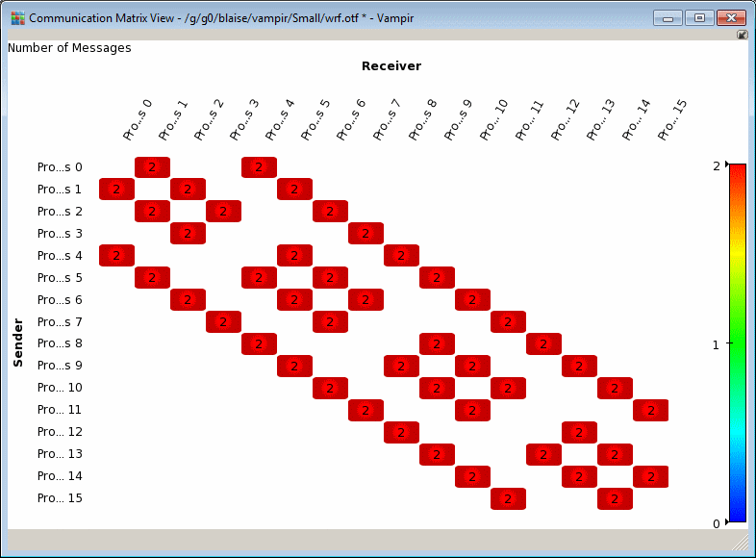Click cell sender 15 to receiver 11
Screen dimensions: 756x558
(x=508, y=498)
